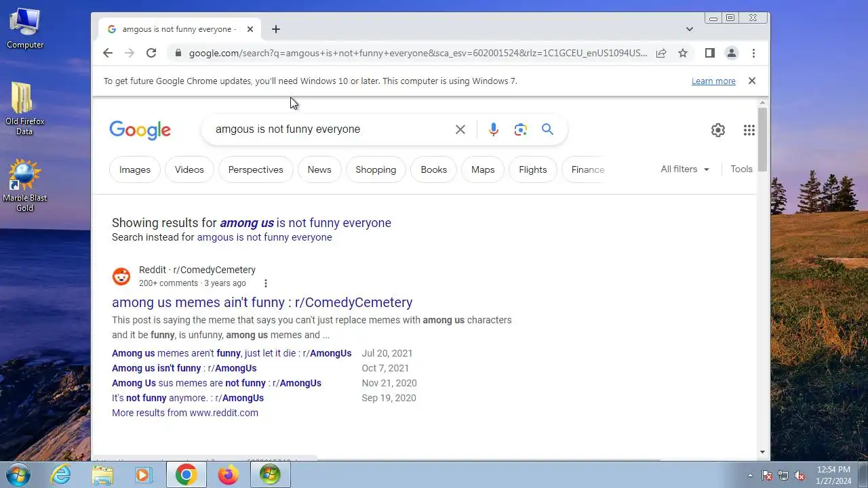868x488 pixels.
Task: Open the Windows Start menu
Action: 18,475
